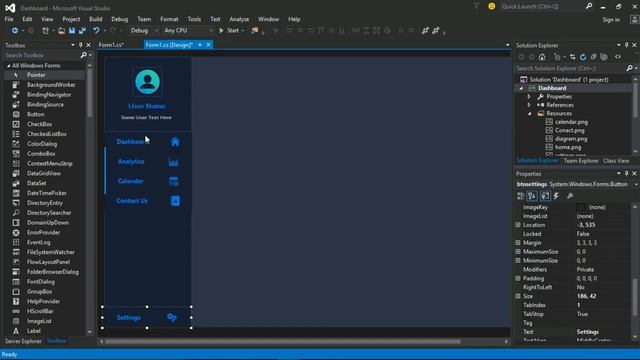The image size is (640, 360).
Task: Expand the Location property
Action: (518, 225)
